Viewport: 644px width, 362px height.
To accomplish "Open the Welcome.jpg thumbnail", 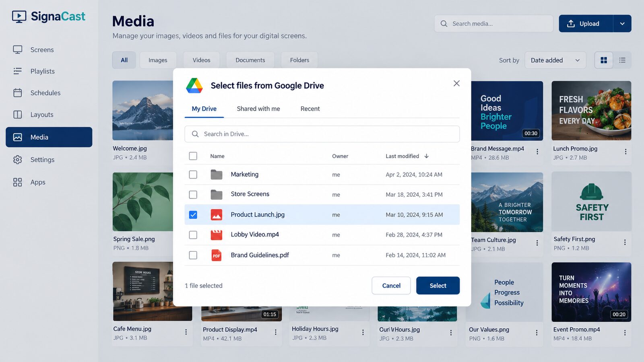I will [143, 111].
